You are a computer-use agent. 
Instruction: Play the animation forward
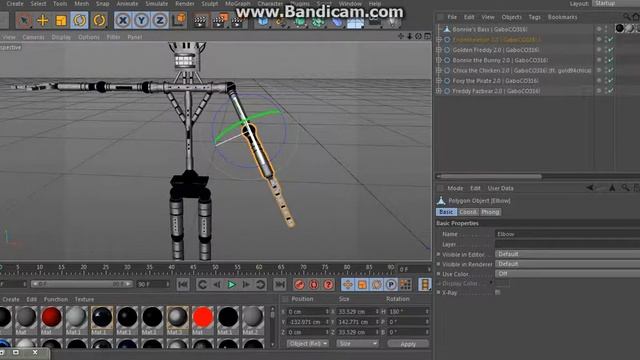[x=231, y=284]
